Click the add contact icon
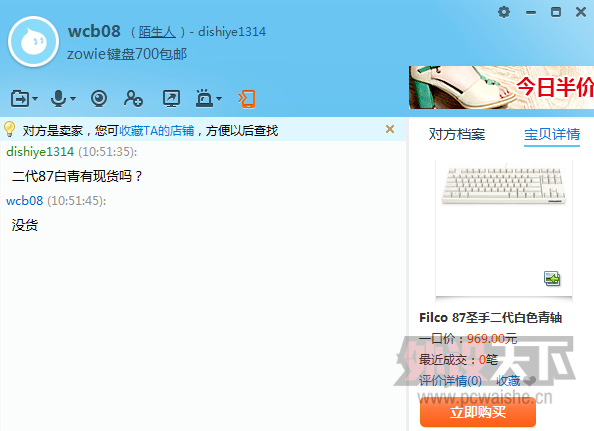This screenshot has width=594, height=431. [x=133, y=98]
